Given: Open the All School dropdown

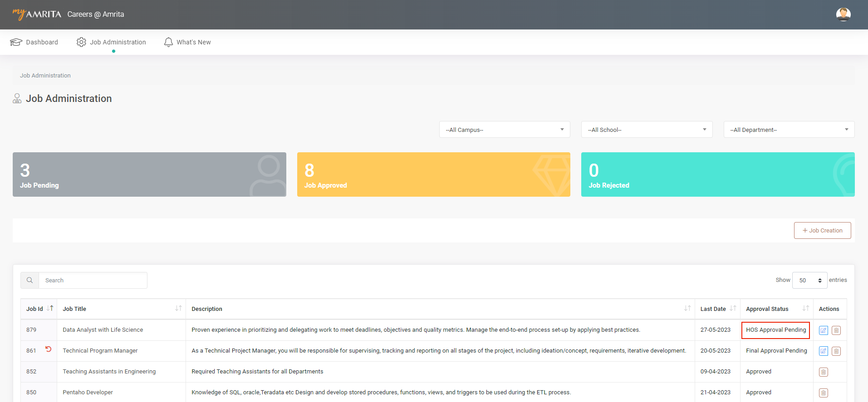Looking at the screenshot, I should pyautogui.click(x=646, y=130).
